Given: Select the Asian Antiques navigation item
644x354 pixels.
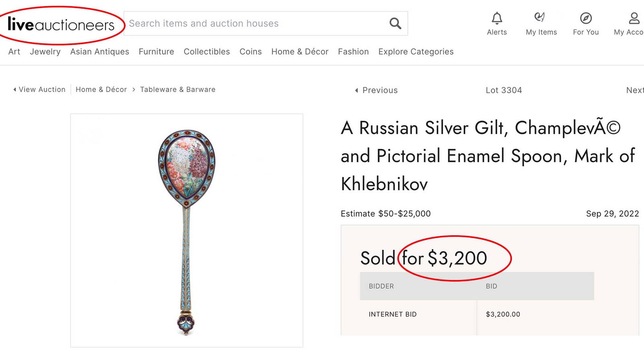Looking at the screenshot, I should click(99, 51).
